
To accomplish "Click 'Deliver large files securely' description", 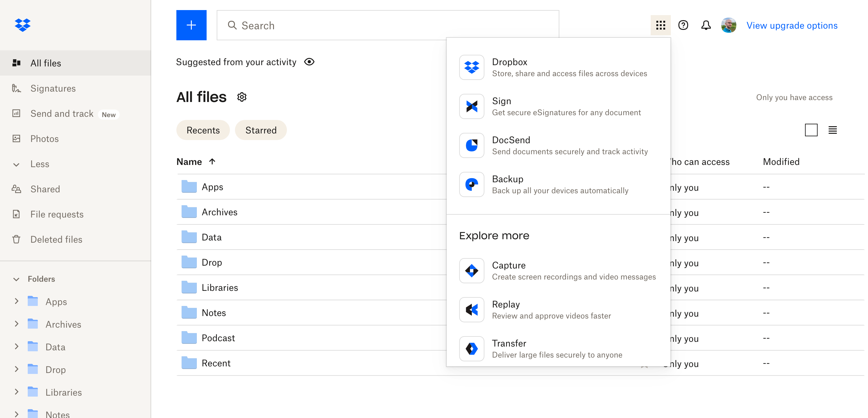I will (557, 355).
